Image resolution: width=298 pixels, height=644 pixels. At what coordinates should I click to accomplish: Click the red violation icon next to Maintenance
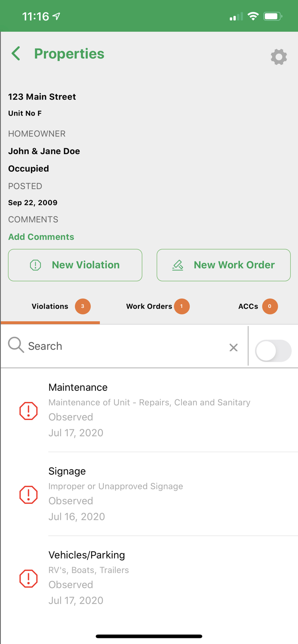pyautogui.click(x=28, y=410)
